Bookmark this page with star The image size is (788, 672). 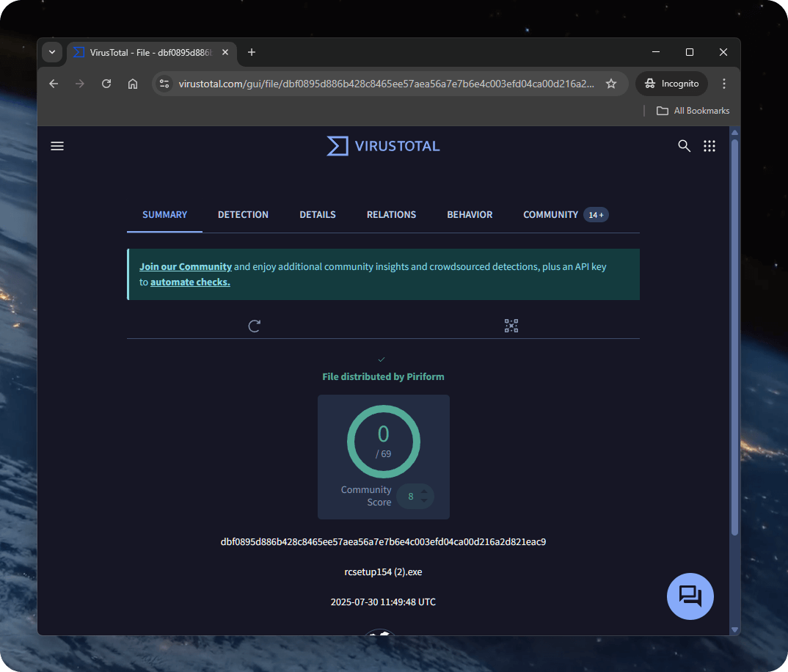point(611,84)
